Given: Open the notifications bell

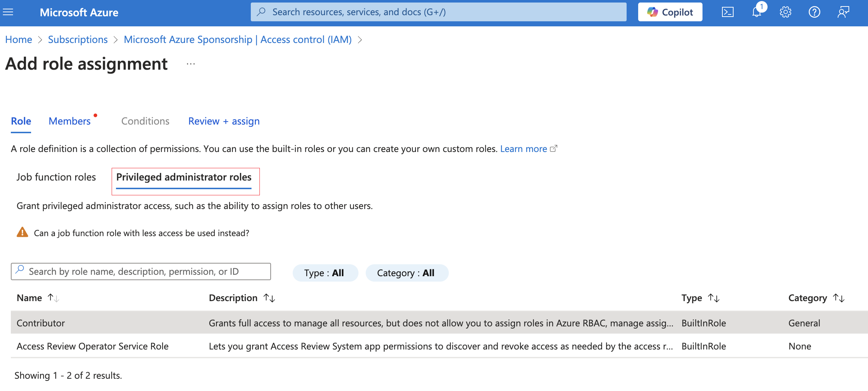Looking at the screenshot, I should point(756,12).
